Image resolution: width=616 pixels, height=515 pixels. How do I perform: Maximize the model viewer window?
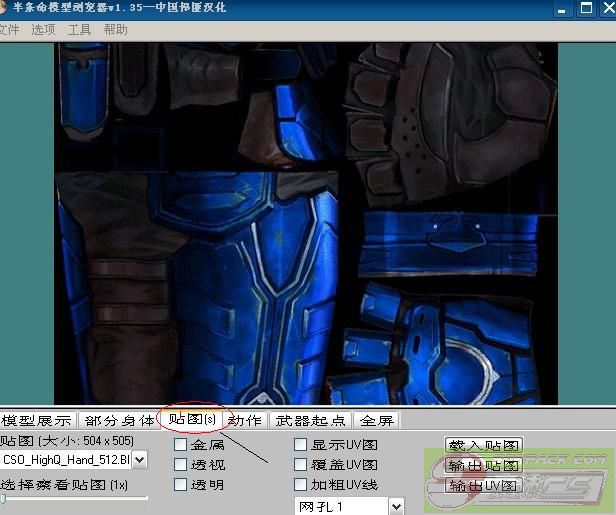point(586,8)
